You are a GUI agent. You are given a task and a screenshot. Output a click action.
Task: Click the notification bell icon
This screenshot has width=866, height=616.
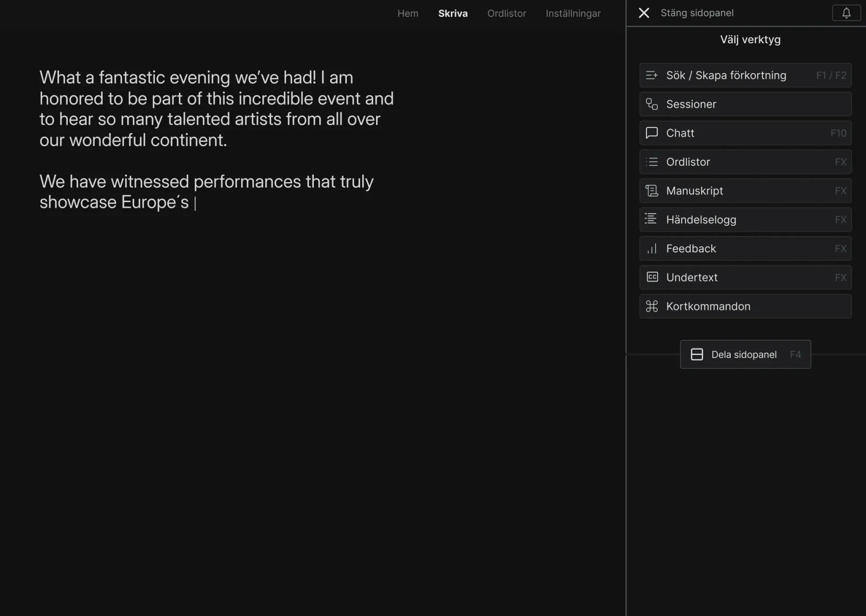tap(846, 13)
